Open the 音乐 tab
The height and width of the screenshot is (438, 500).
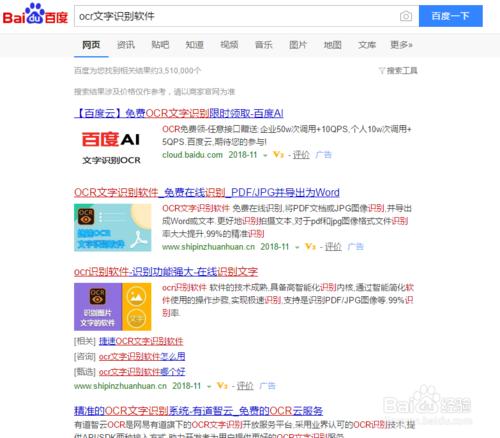[x=264, y=45]
